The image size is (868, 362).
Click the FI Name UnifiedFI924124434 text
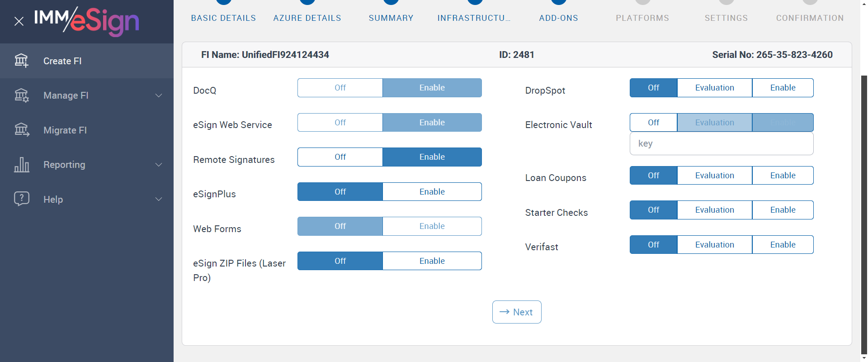[265, 55]
